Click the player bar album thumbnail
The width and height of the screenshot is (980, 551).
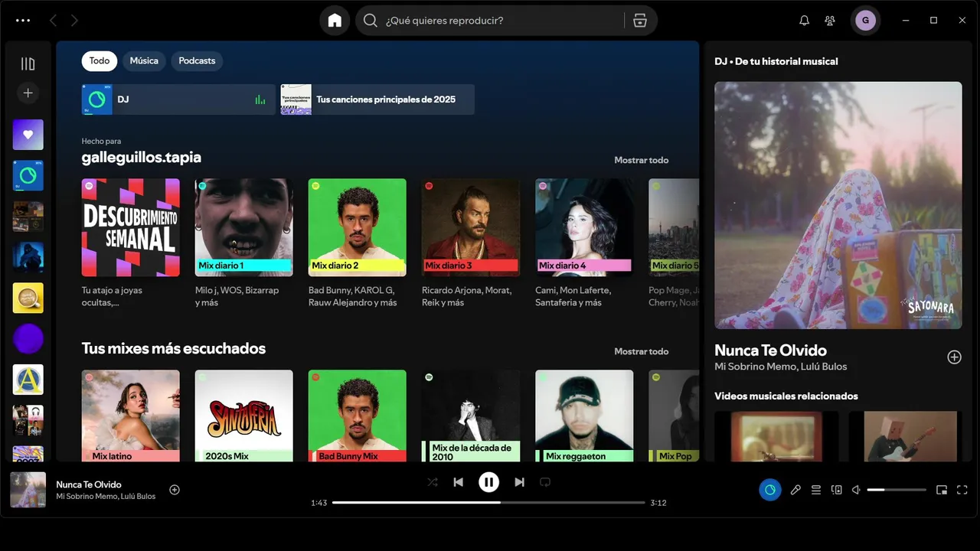click(28, 490)
